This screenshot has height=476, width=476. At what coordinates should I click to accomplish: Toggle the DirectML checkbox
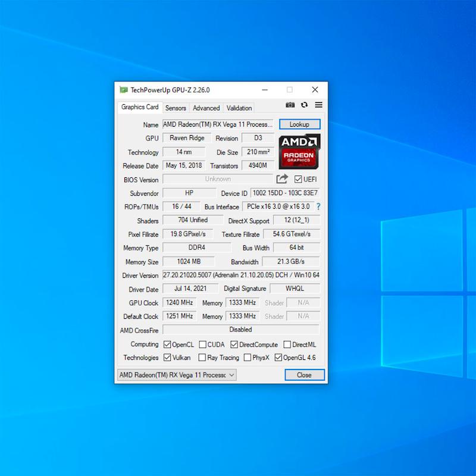(287, 345)
